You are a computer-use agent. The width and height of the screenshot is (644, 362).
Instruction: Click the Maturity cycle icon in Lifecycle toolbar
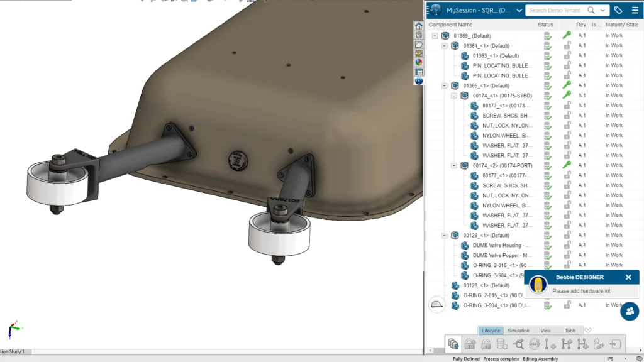point(535,344)
